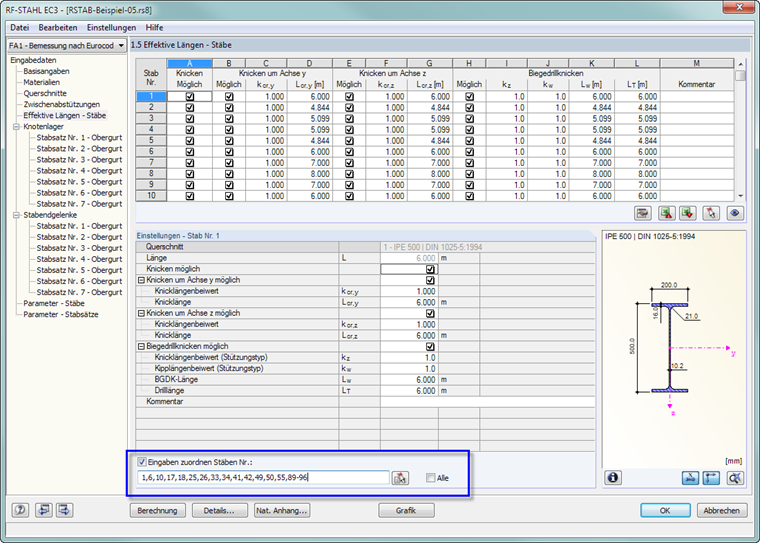Viewport: 760px width, 543px height.
Task: Click the table scrollbar up arrow
Action: [740, 64]
